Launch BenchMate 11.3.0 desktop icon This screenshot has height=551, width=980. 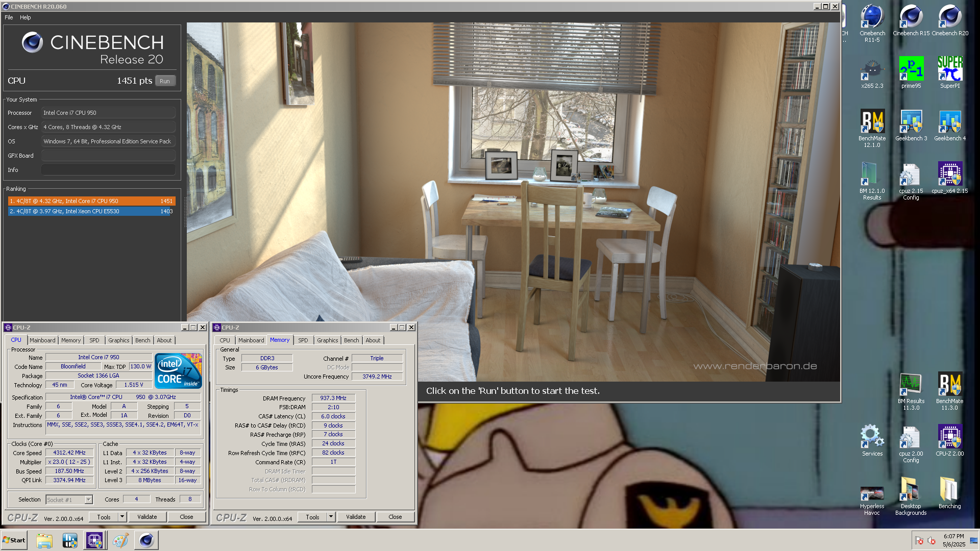(949, 391)
